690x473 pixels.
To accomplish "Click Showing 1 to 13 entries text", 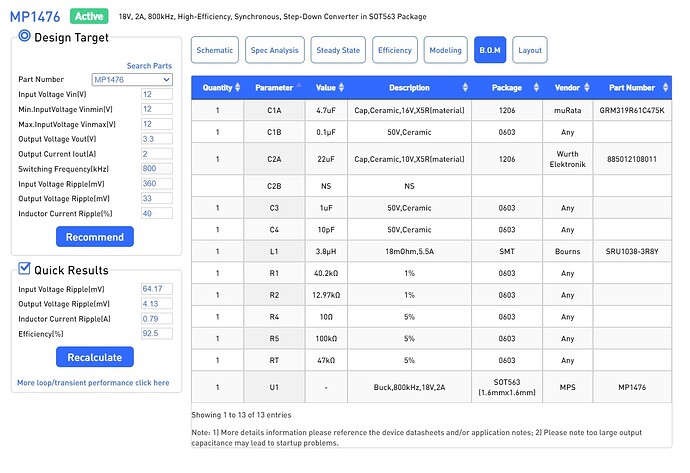I will coord(241,414).
